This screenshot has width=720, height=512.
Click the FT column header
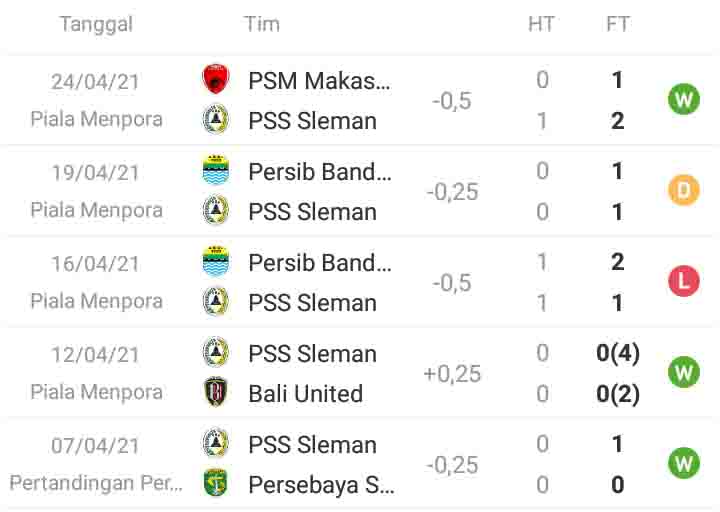click(x=618, y=24)
